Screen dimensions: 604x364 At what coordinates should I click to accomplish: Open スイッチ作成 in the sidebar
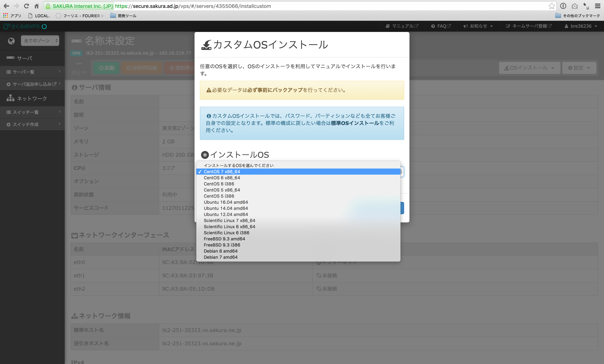[32, 124]
